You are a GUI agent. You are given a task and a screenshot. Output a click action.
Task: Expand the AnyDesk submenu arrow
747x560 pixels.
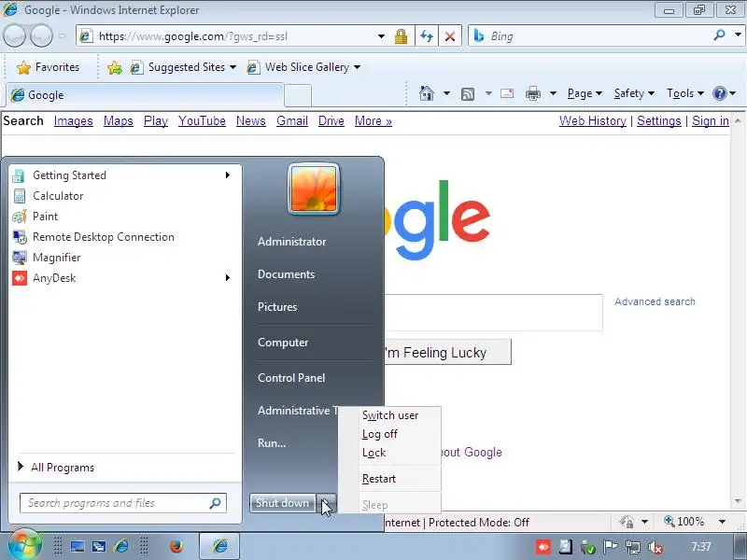point(228,277)
